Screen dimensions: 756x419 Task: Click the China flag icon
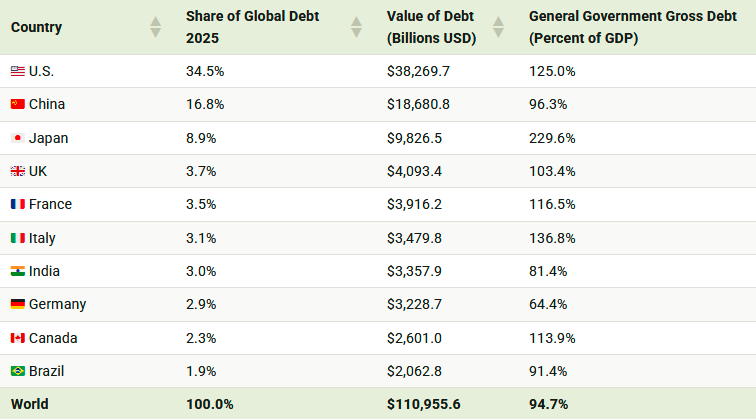[17, 104]
